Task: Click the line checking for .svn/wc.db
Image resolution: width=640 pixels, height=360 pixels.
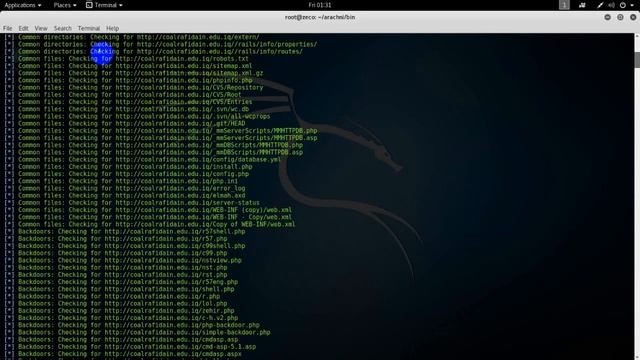Action: (127, 109)
